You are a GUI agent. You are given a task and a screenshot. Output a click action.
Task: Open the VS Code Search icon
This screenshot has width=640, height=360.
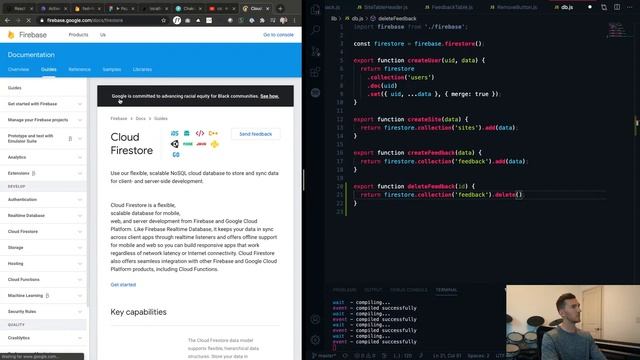coord(315,30)
